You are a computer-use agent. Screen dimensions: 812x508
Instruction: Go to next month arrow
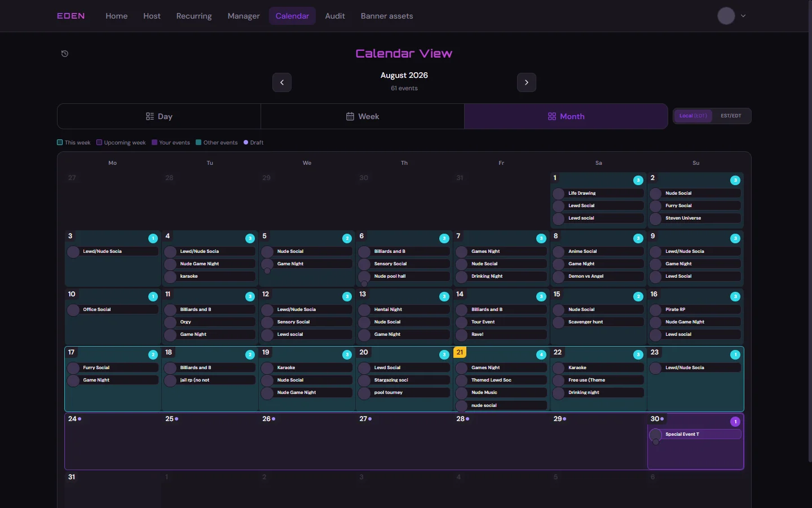[527, 82]
